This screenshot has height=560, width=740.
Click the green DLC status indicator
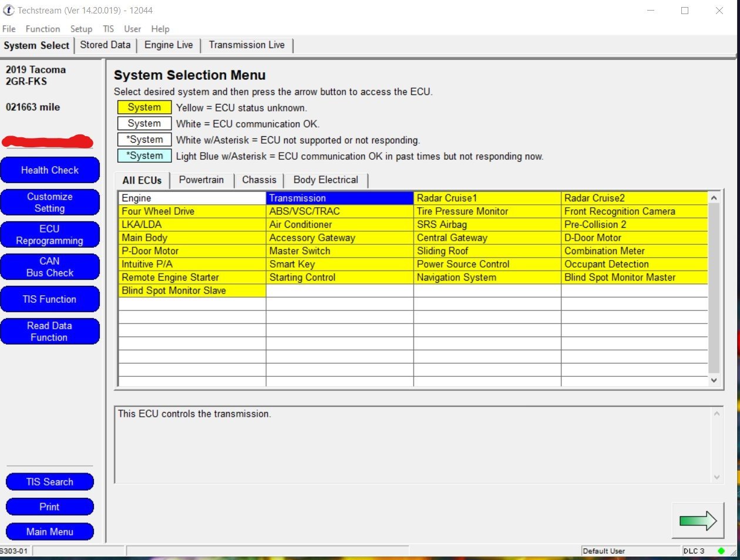click(721, 551)
